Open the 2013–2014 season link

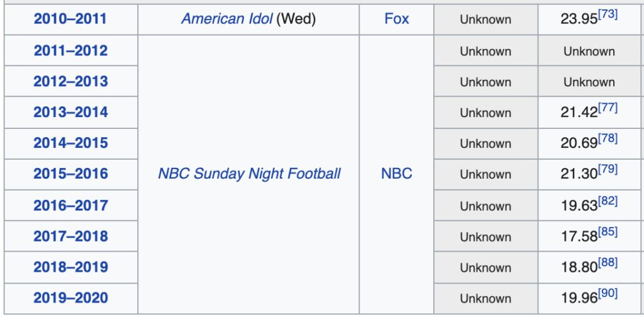point(70,112)
